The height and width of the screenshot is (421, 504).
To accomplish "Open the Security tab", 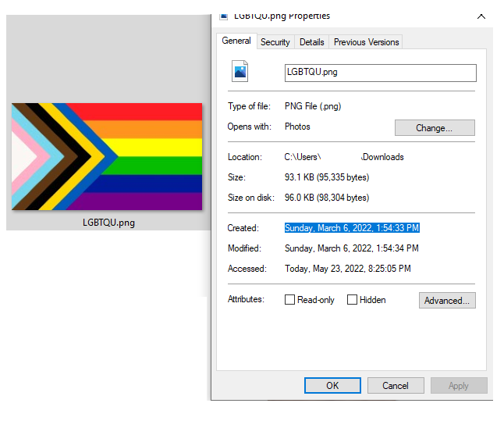I will pos(275,42).
